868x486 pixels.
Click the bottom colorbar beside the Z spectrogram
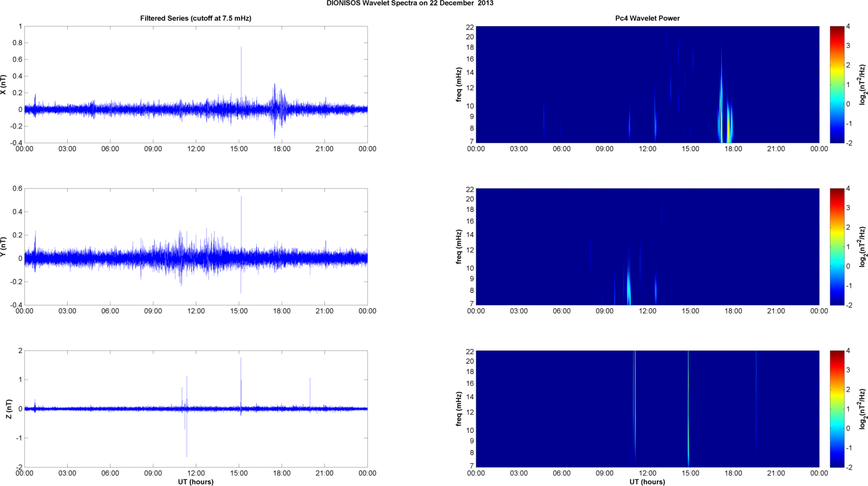click(837, 409)
